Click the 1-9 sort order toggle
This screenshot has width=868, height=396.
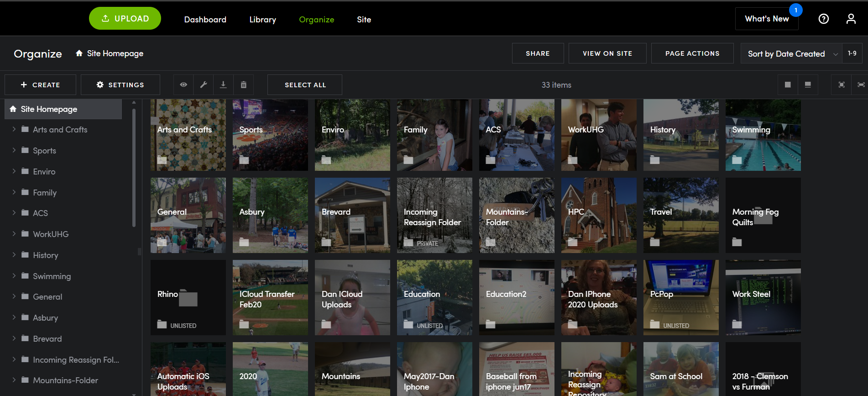tap(852, 53)
